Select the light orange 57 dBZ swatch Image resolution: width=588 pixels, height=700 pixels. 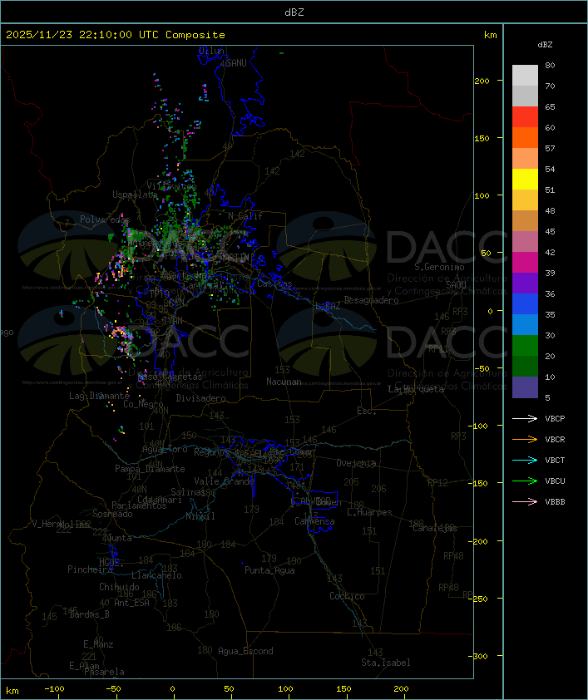(x=525, y=159)
